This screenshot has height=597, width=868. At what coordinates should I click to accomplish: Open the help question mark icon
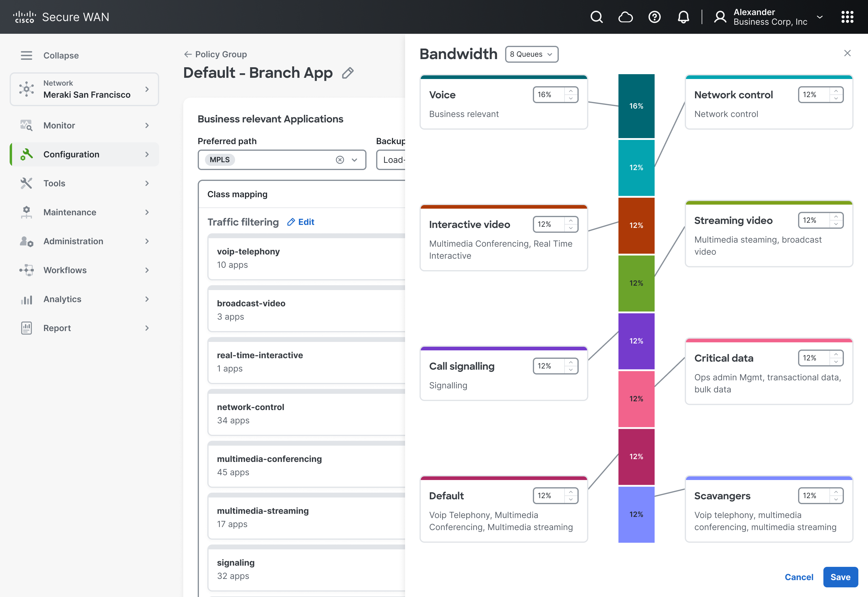(x=654, y=17)
